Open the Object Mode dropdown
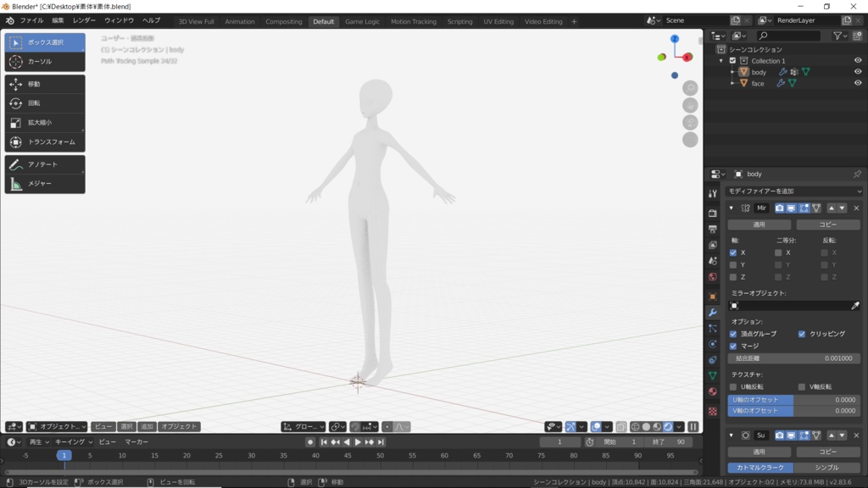Image resolution: width=868 pixels, height=488 pixels. click(57, 427)
